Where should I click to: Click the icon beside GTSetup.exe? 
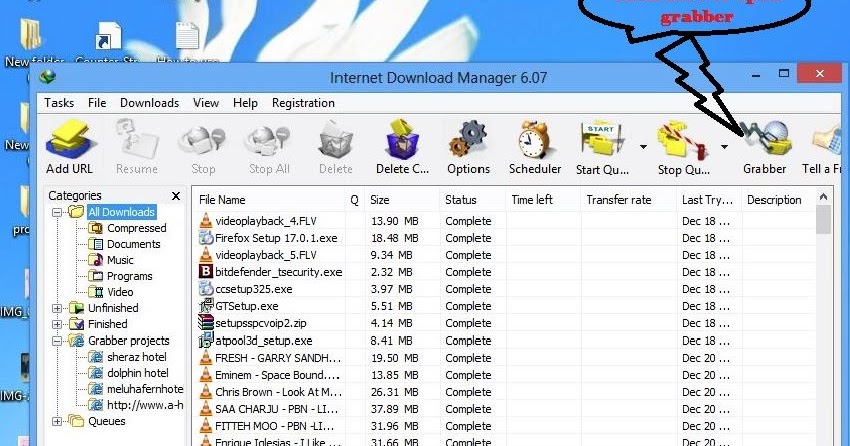(x=205, y=306)
